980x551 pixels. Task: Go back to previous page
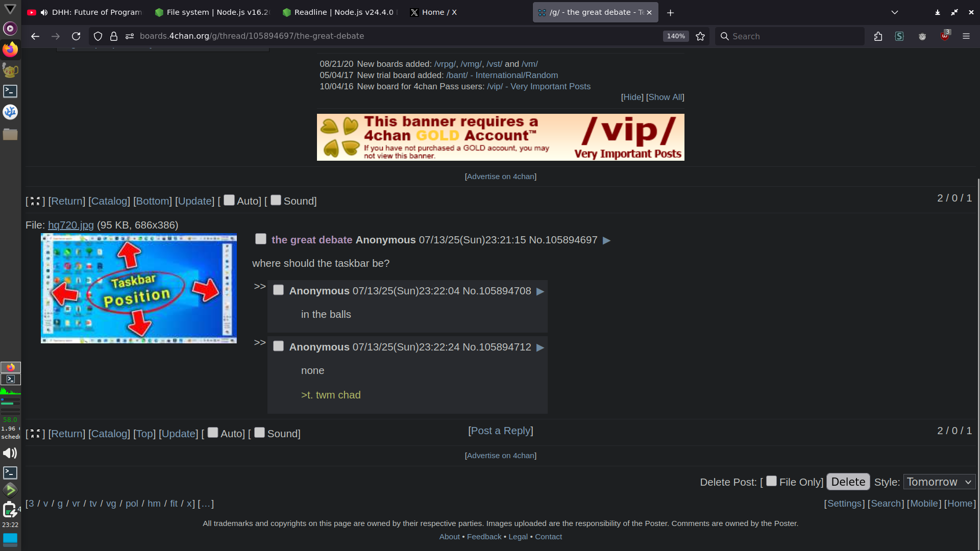coord(35,36)
